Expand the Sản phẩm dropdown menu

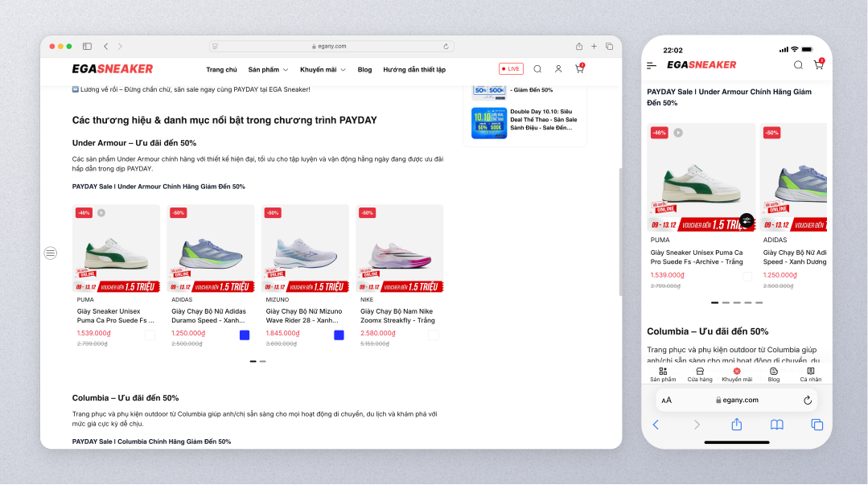pos(268,70)
